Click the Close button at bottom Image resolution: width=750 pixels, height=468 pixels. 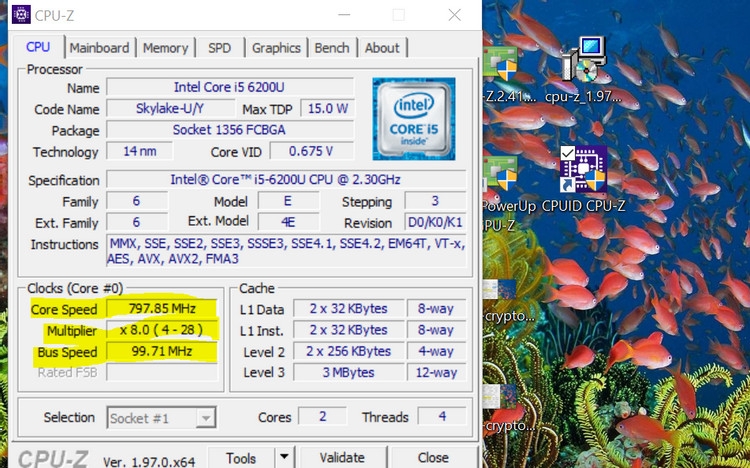click(433, 458)
